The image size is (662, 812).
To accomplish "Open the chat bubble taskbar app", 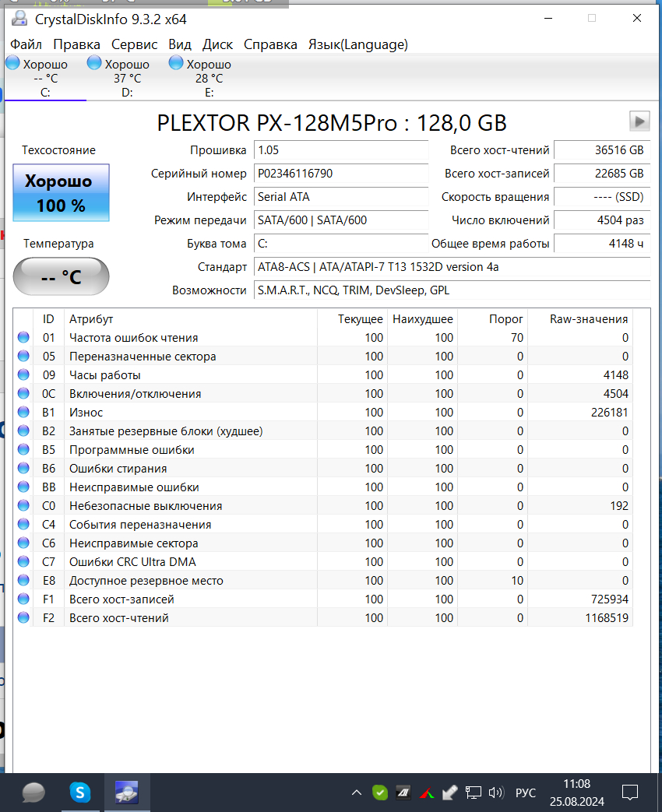I will 33,793.
